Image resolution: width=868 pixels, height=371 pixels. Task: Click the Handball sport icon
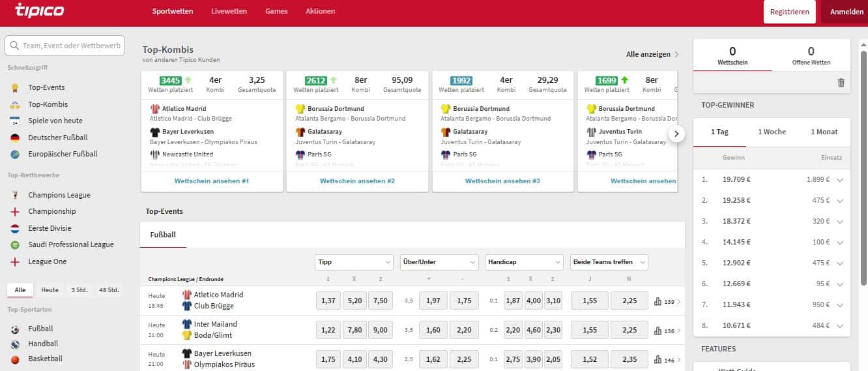point(15,344)
